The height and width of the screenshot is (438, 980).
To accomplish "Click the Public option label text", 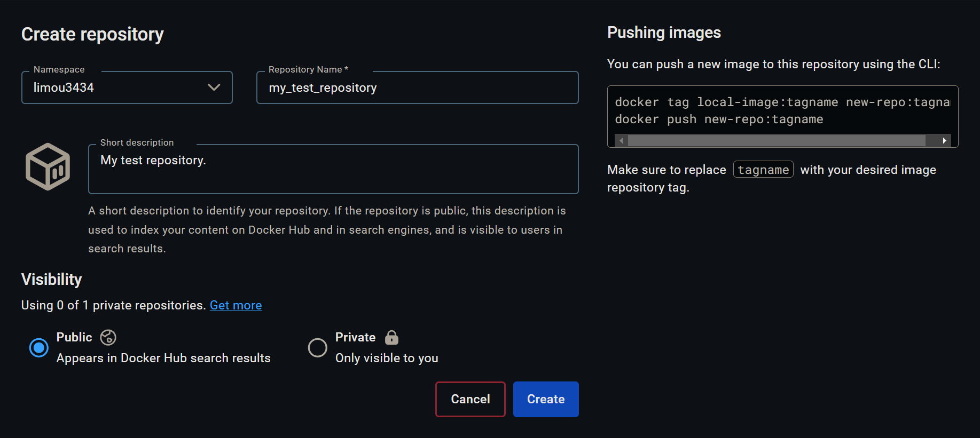I will tap(74, 337).
